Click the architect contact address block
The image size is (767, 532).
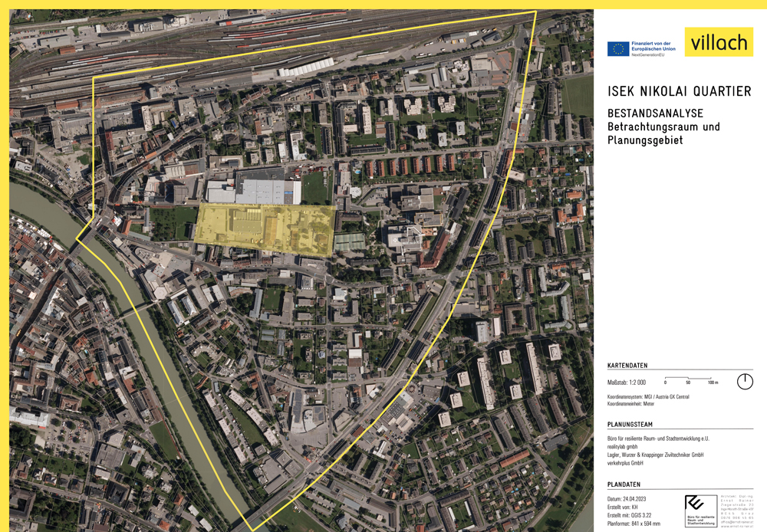(x=738, y=511)
